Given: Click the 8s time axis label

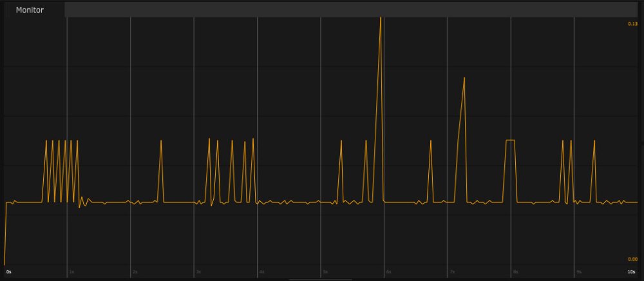Looking at the screenshot, I should (x=515, y=272).
